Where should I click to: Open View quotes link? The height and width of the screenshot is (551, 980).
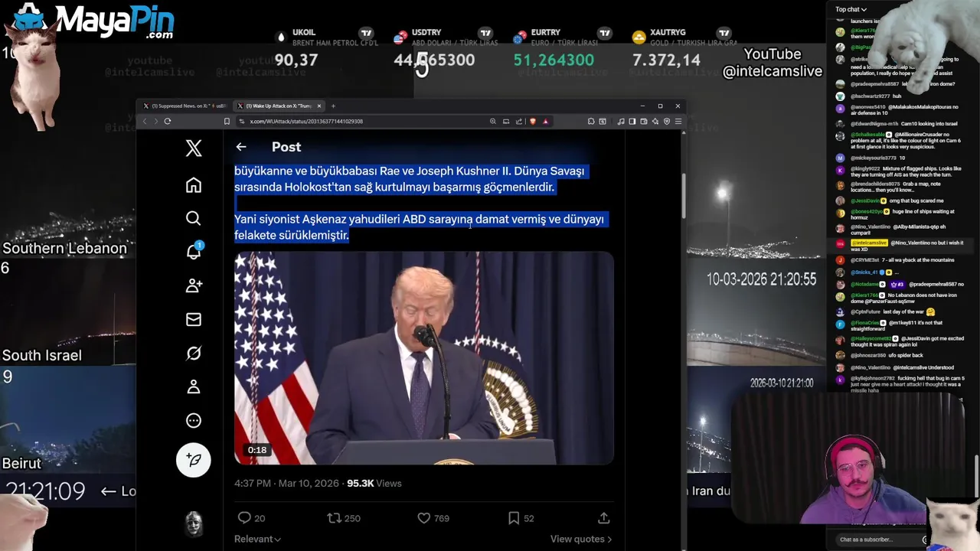(x=581, y=540)
